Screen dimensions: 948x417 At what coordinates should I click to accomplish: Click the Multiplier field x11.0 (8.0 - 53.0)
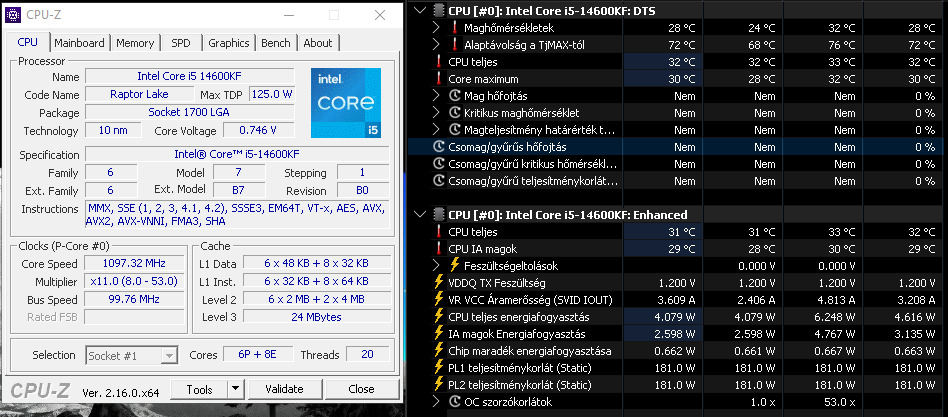tap(136, 281)
